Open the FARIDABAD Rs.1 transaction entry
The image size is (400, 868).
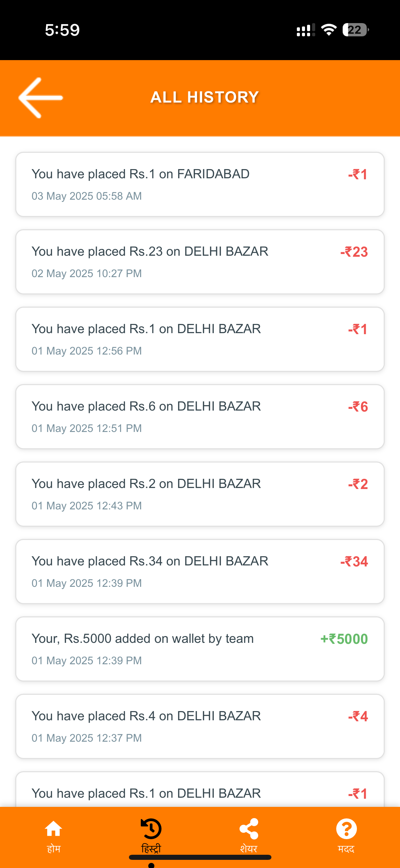tap(200, 184)
